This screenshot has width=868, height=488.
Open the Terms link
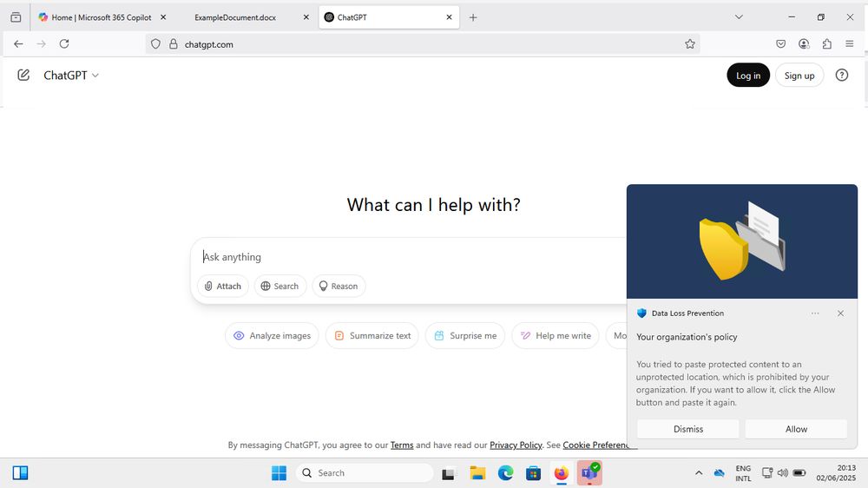[402, 445]
